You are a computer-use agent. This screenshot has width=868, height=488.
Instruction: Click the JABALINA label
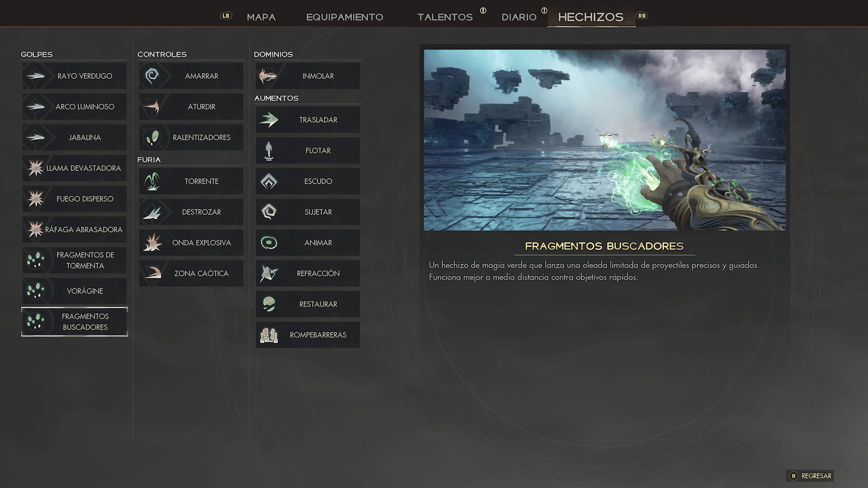pyautogui.click(x=85, y=137)
